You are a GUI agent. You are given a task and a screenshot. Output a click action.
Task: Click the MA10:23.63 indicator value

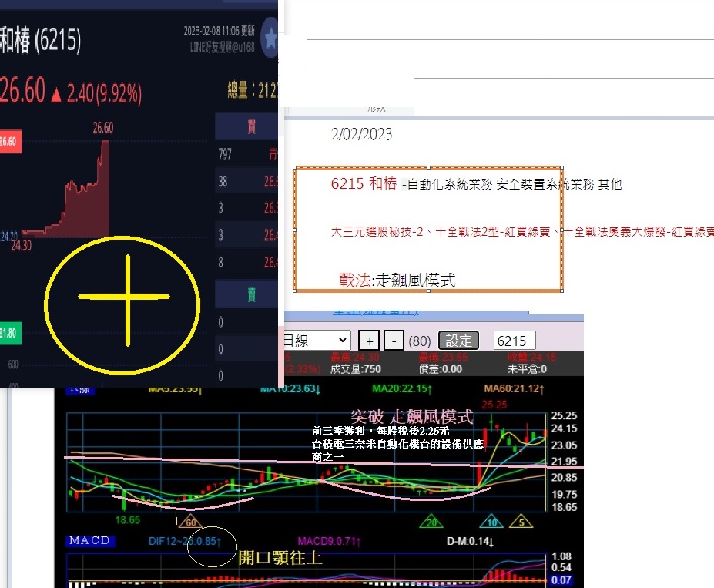tap(290, 389)
